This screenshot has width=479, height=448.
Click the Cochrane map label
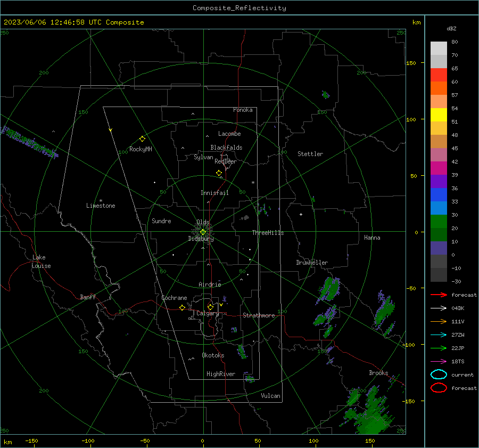coord(174,298)
